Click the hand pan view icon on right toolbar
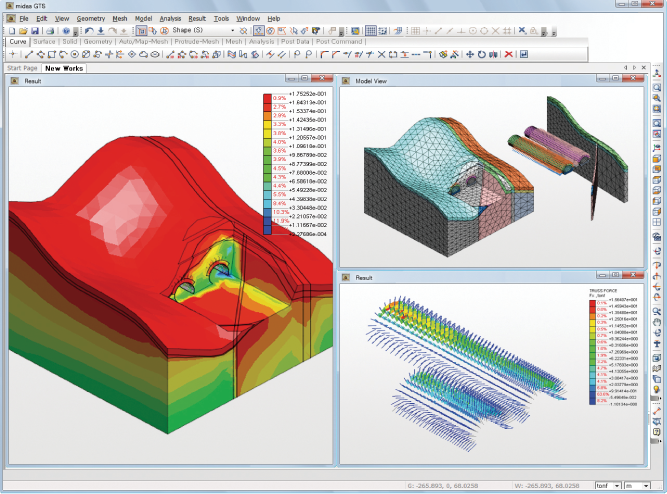The height and width of the screenshot is (494, 667). [x=657, y=322]
